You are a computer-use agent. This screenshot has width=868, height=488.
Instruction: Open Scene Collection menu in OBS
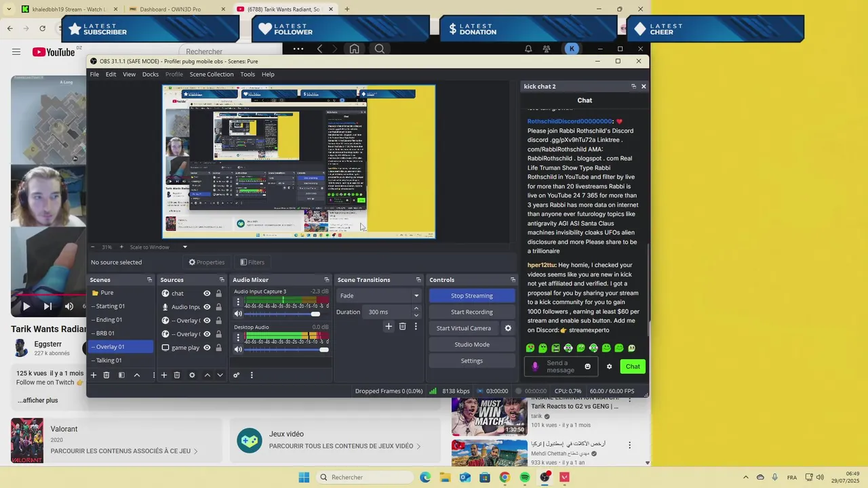point(212,75)
